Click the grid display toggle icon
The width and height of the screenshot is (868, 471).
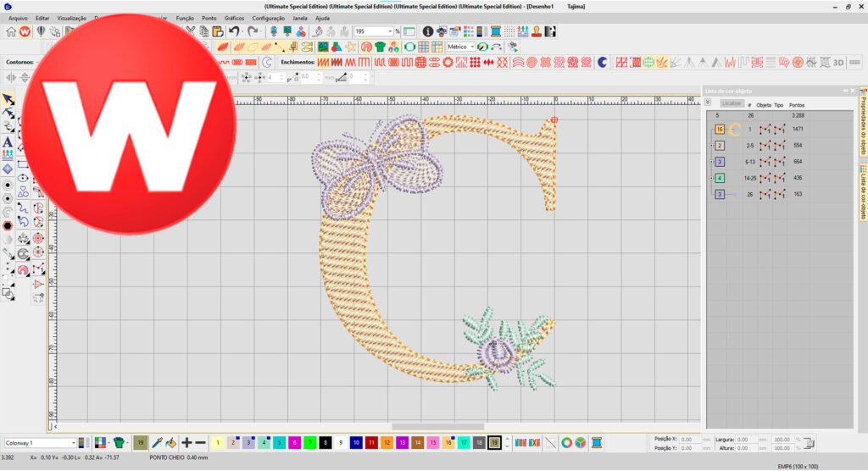[x=424, y=47]
